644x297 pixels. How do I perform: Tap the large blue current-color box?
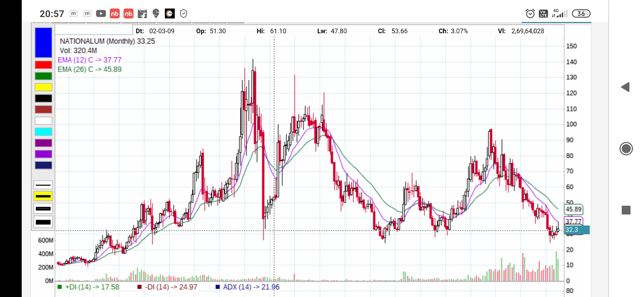tap(43, 43)
